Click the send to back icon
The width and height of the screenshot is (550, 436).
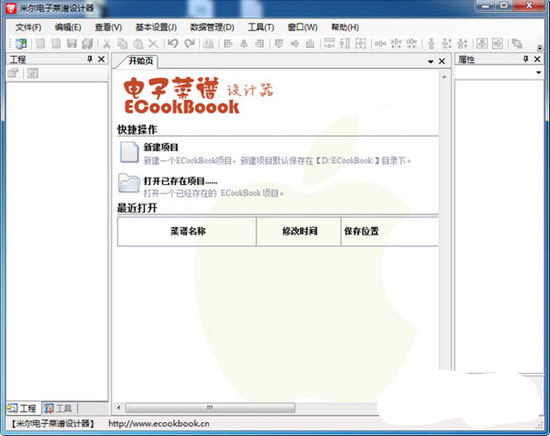497,43
